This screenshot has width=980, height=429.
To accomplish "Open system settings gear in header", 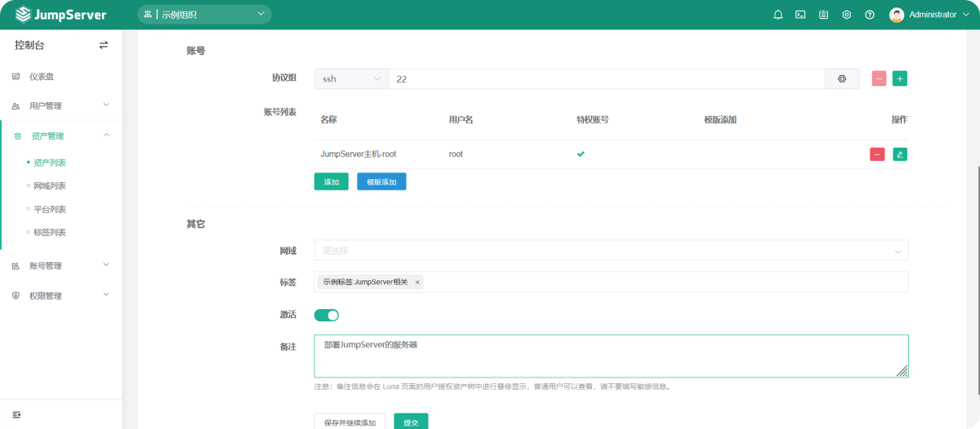I will pyautogui.click(x=847, y=15).
